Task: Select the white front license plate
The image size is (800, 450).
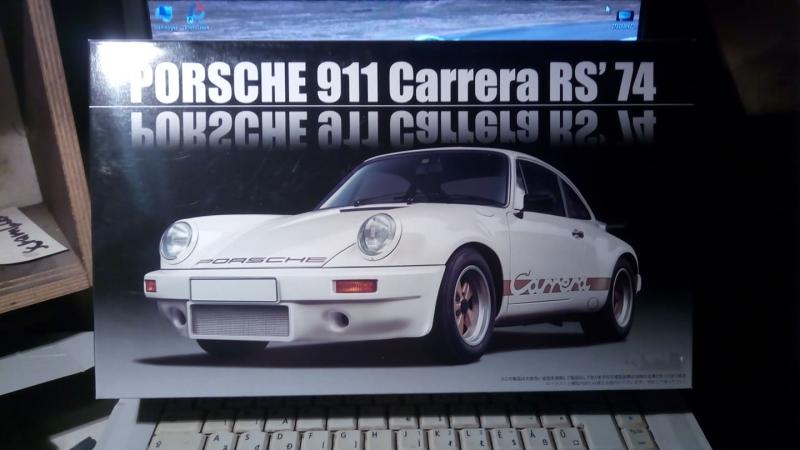Action: click(x=233, y=290)
